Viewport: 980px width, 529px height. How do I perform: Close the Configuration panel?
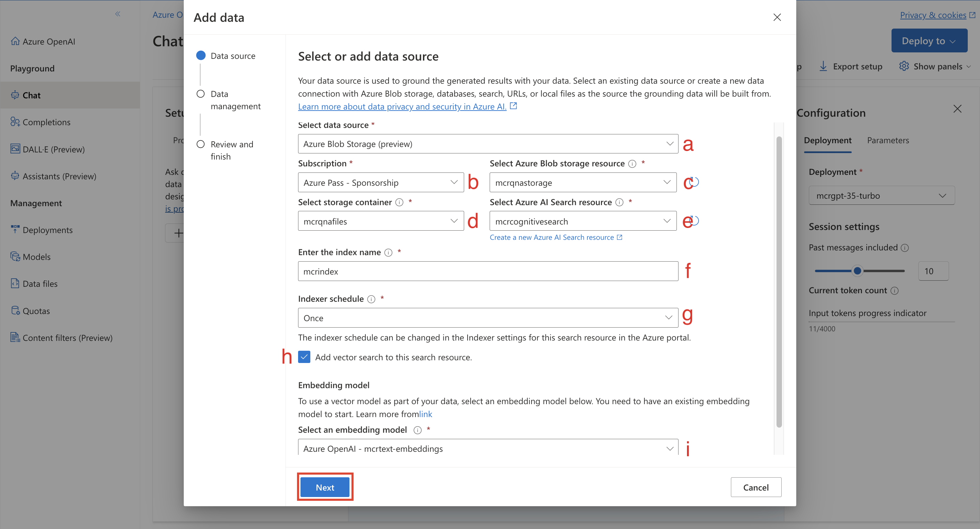pyautogui.click(x=957, y=109)
